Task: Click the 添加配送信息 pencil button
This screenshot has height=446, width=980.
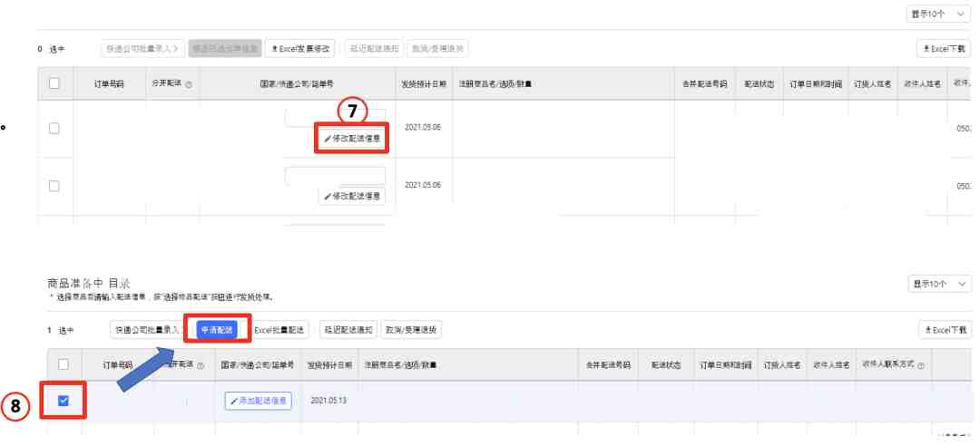Action: pos(258,401)
